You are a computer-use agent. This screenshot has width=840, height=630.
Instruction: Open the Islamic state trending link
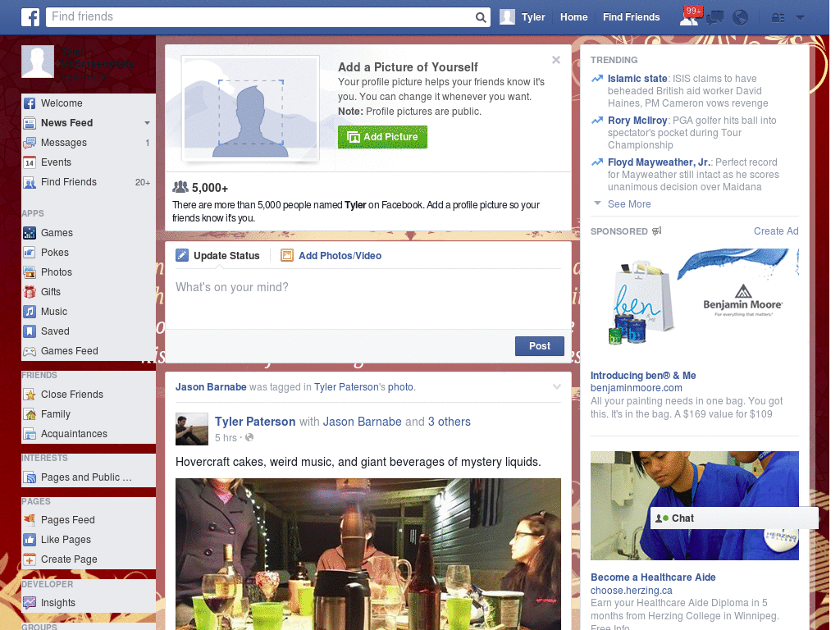pos(637,78)
